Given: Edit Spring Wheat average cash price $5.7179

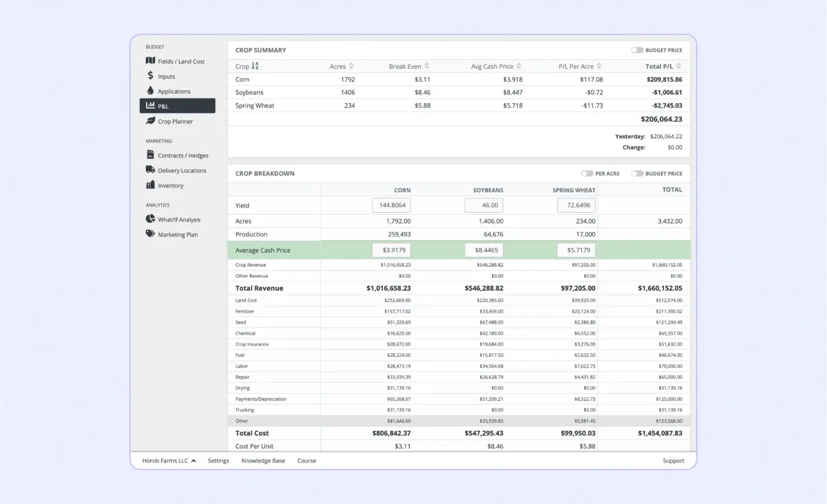Looking at the screenshot, I should [576, 250].
